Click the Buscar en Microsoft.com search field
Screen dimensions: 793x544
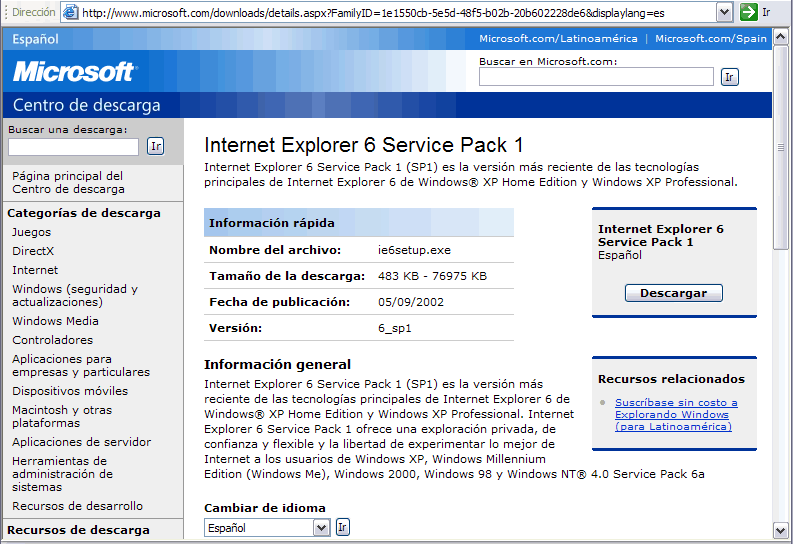coord(596,77)
